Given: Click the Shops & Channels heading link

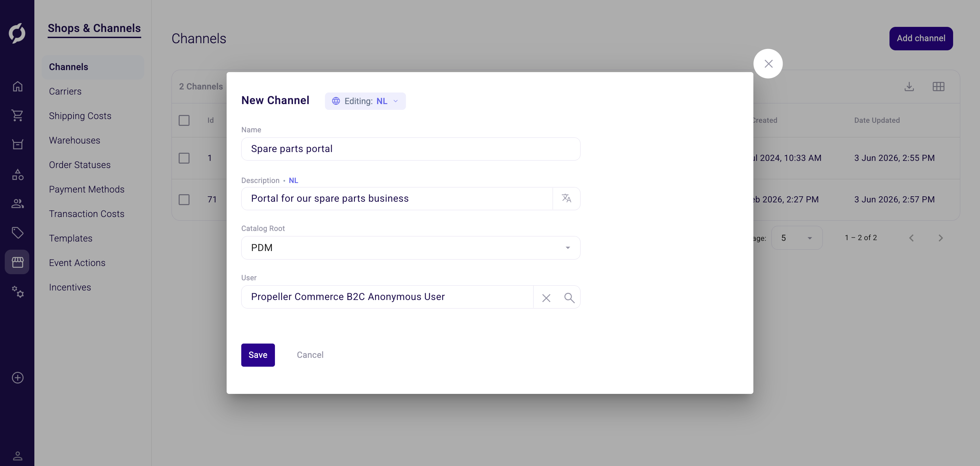Looking at the screenshot, I should pyautogui.click(x=94, y=29).
